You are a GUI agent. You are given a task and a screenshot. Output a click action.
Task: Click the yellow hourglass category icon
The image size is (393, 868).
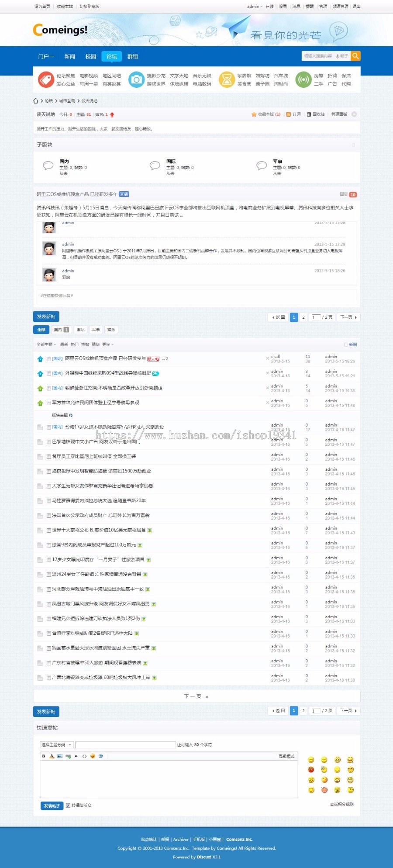tap(227, 79)
